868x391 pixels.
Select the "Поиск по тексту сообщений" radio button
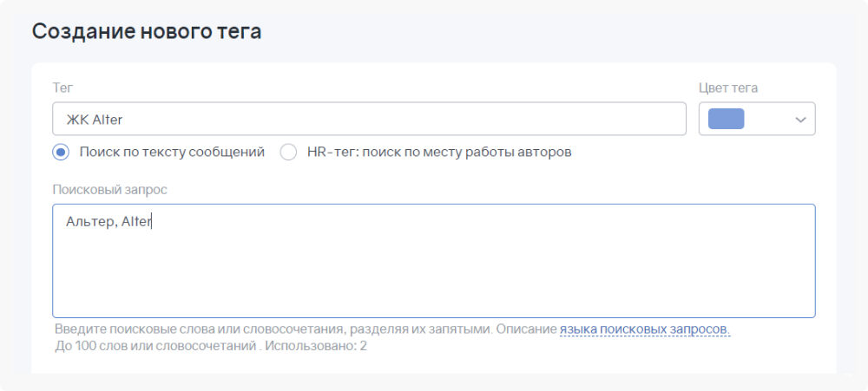(61, 153)
